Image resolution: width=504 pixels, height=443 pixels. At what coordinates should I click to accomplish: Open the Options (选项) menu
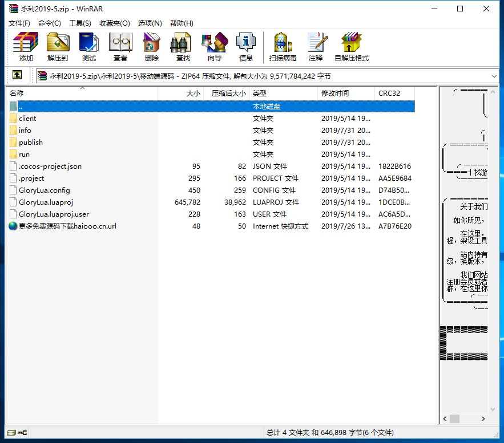(x=150, y=23)
